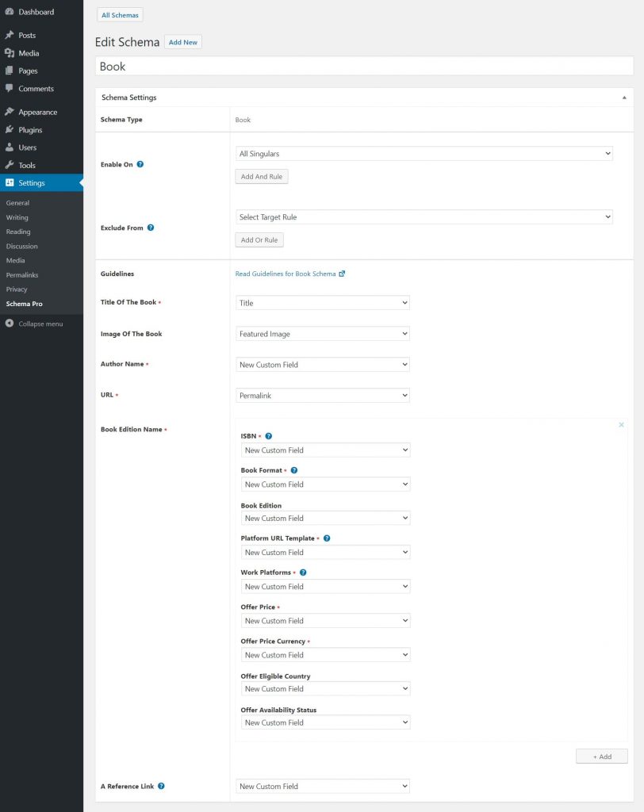
Task: Collapse the admin sidebar menu
Action: tap(40, 324)
